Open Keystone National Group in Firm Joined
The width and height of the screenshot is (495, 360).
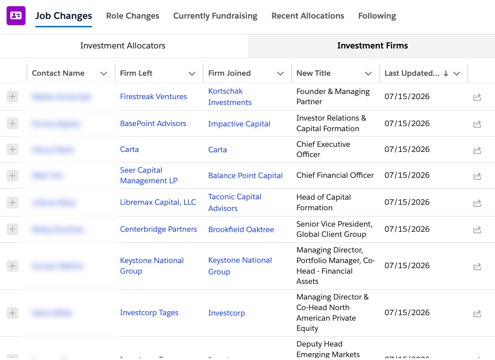pos(240,266)
